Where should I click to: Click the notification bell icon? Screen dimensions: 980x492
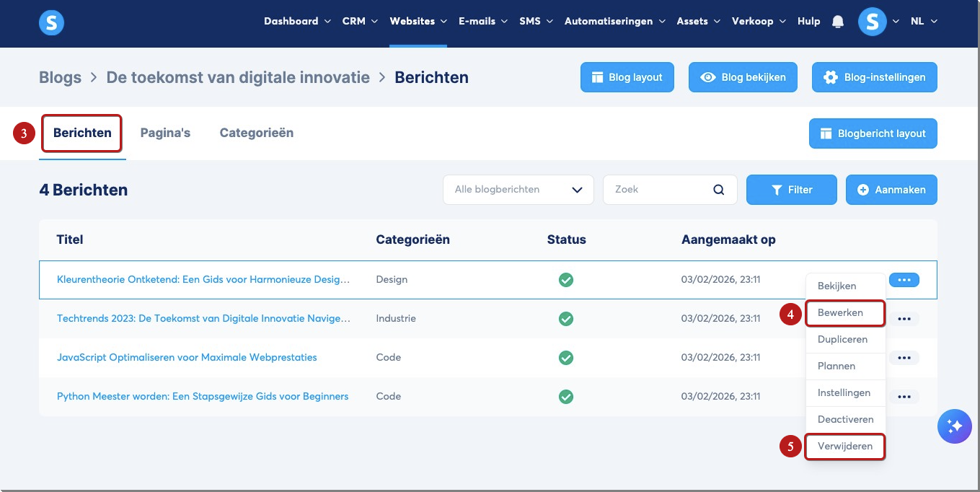tap(837, 22)
